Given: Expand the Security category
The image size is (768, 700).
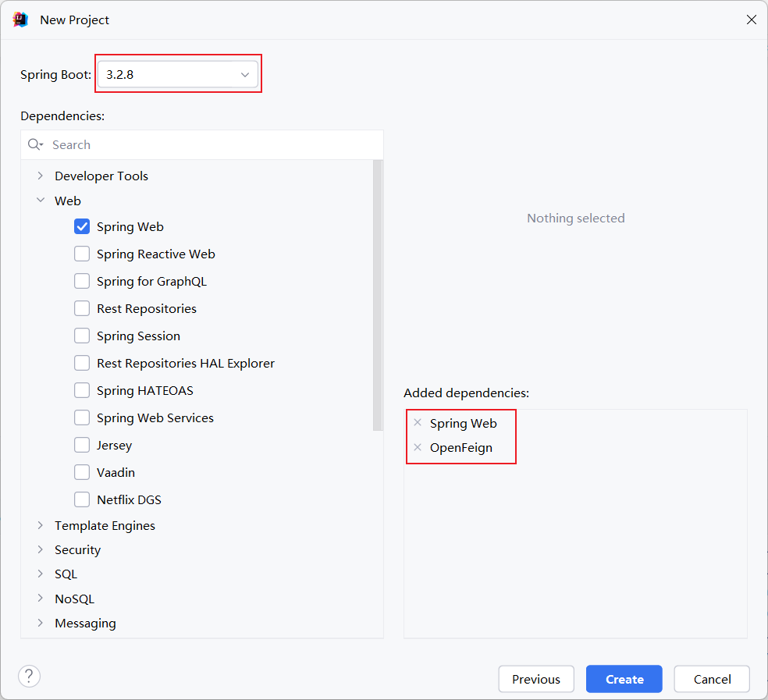Looking at the screenshot, I should (41, 549).
